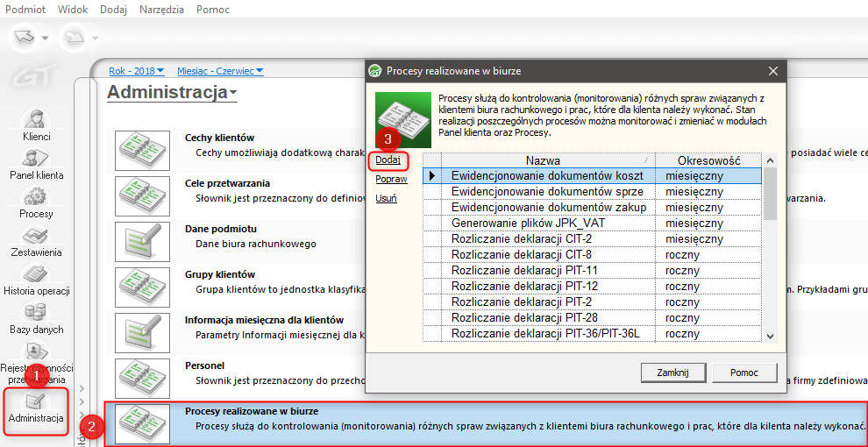
Task: Click Informacja miesięczna dla klientów icon
Action: click(x=142, y=334)
